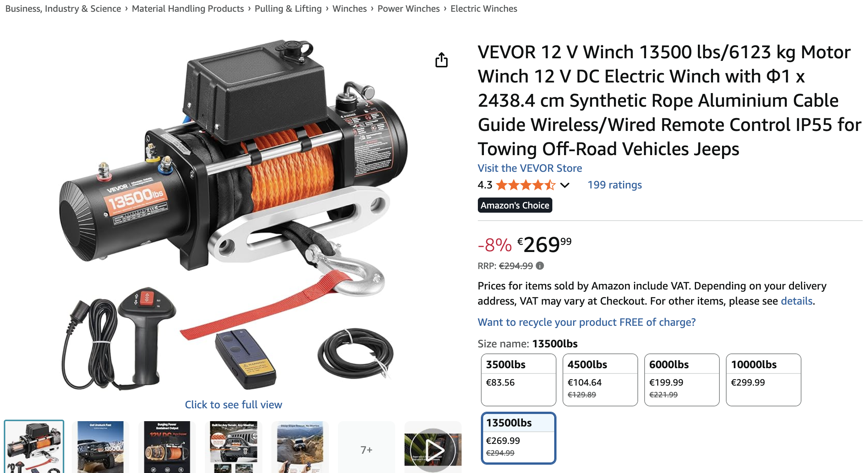
Task: Click to see full view of image
Action: tap(233, 405)
